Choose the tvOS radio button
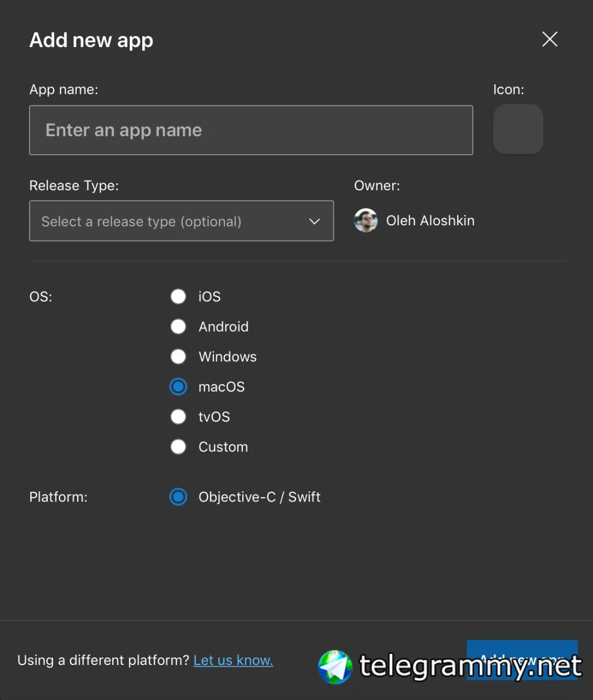Screen dimensions: 593x700 [178, 417]
